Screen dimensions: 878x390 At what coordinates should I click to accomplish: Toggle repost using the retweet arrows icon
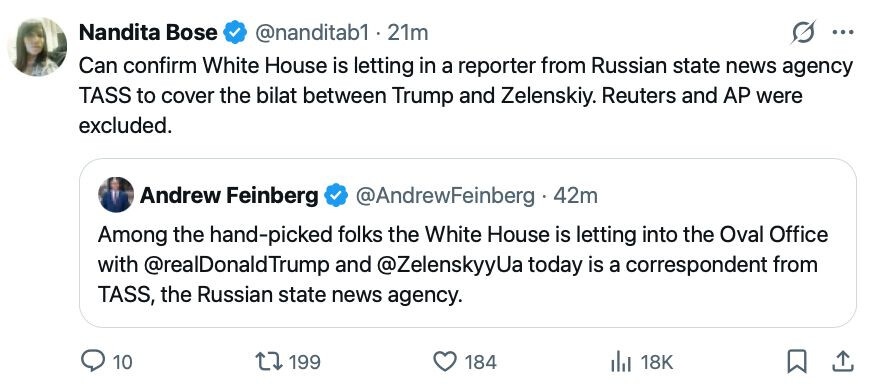pos(270,361)
